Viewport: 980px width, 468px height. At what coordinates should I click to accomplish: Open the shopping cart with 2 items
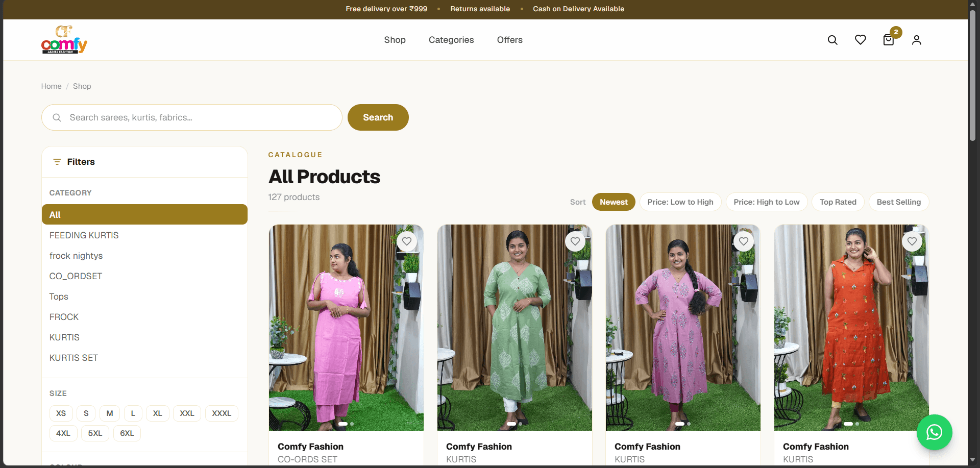click(889, 40)
